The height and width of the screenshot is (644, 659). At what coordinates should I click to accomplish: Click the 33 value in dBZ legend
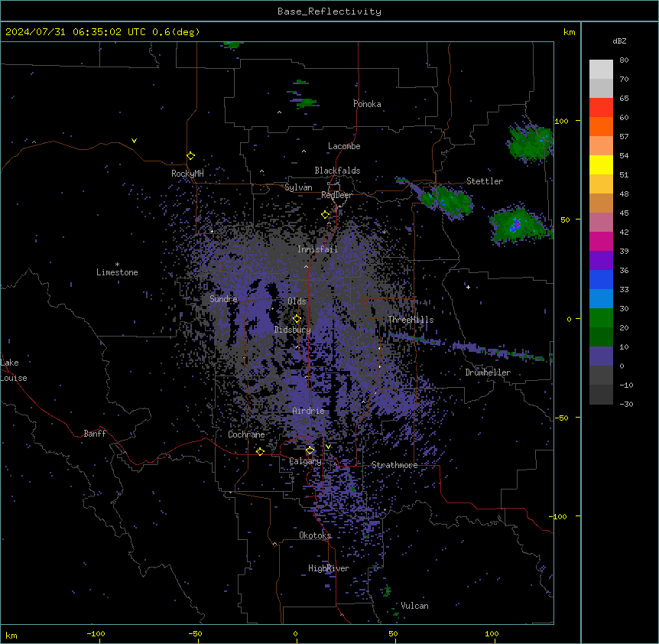click(624, 290)
